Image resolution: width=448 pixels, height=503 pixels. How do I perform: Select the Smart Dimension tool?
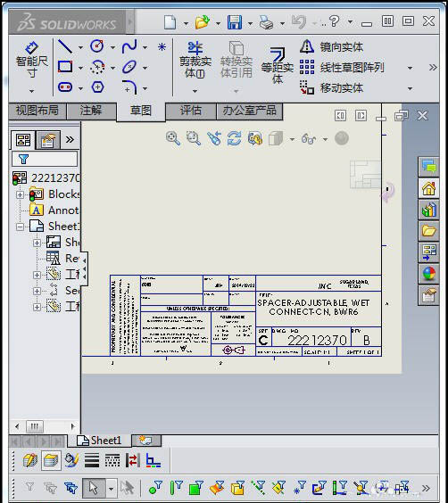click(31, 61)
